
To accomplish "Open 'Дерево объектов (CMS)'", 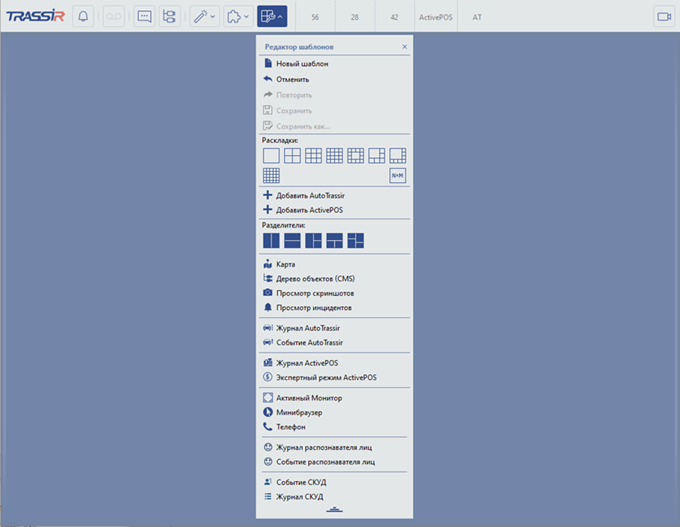I will pyautogui.click(x=315, y=279).
